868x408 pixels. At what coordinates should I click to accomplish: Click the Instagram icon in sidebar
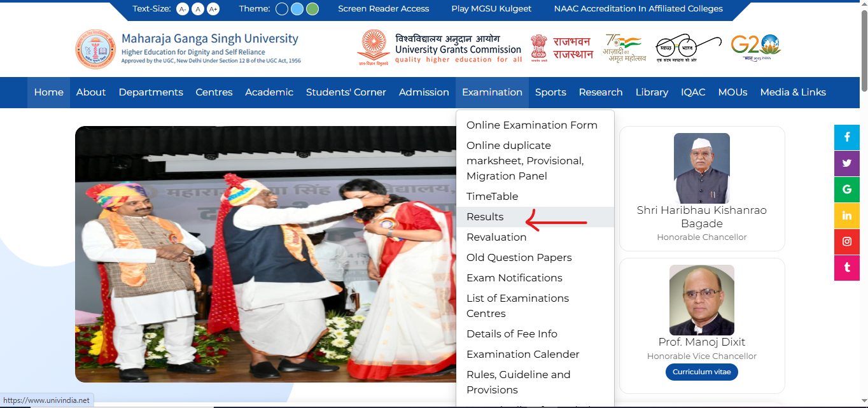pyautogui.click(x=846, y=241)
